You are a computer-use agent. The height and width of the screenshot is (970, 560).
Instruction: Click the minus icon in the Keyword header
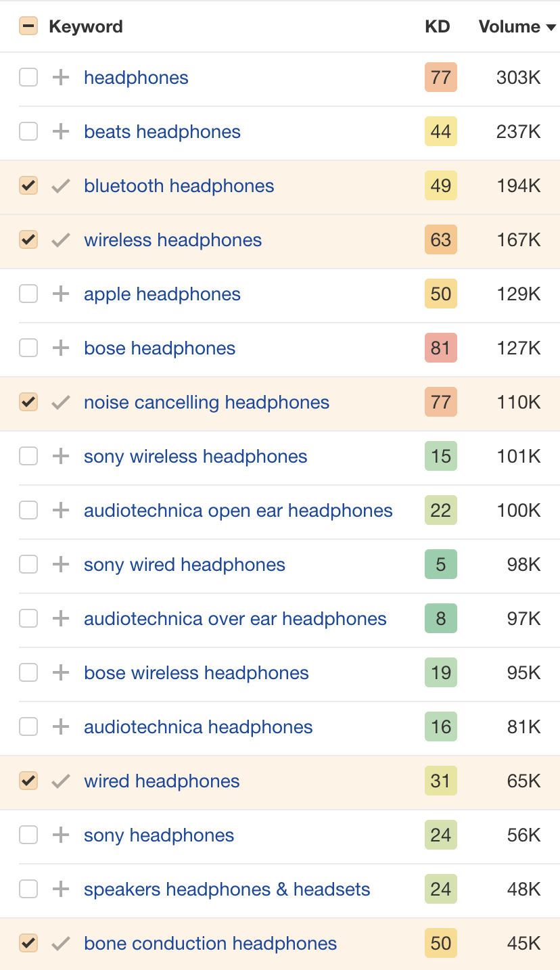(x=28, y=26)
